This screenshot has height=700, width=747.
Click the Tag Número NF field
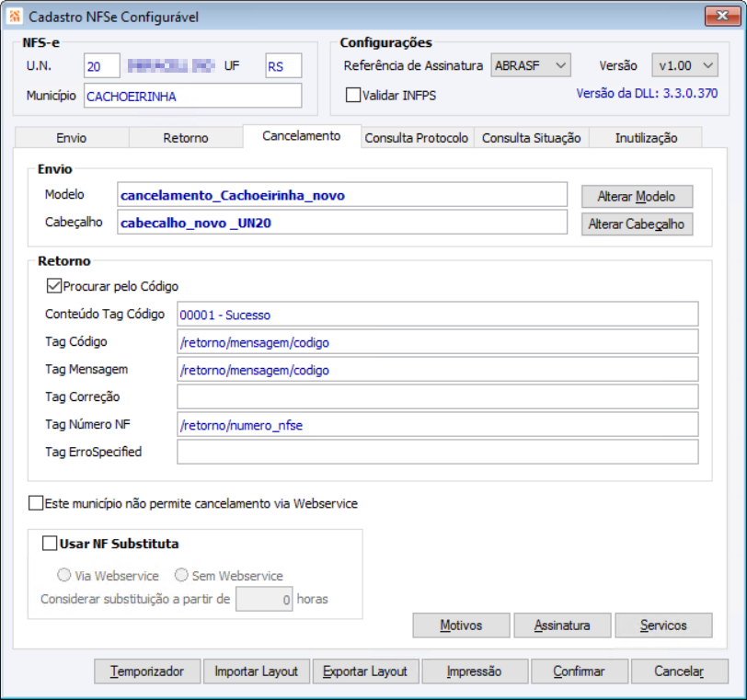coord(437,425)
